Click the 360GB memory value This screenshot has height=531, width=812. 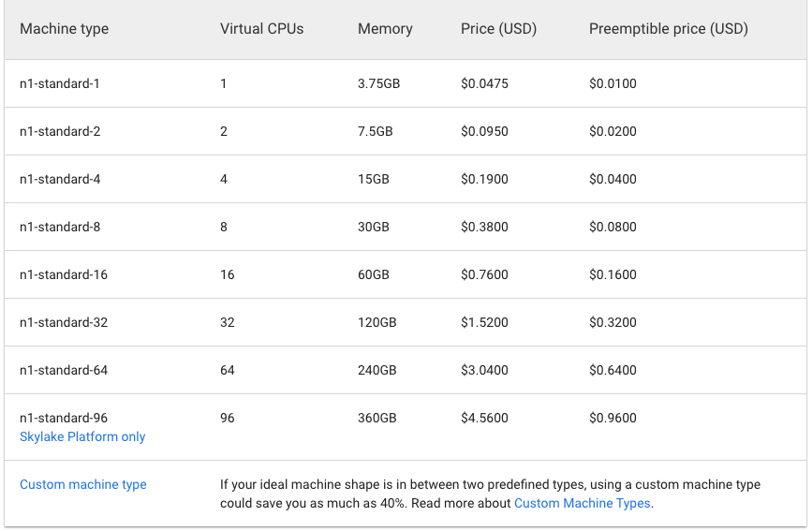click(377, 418)
